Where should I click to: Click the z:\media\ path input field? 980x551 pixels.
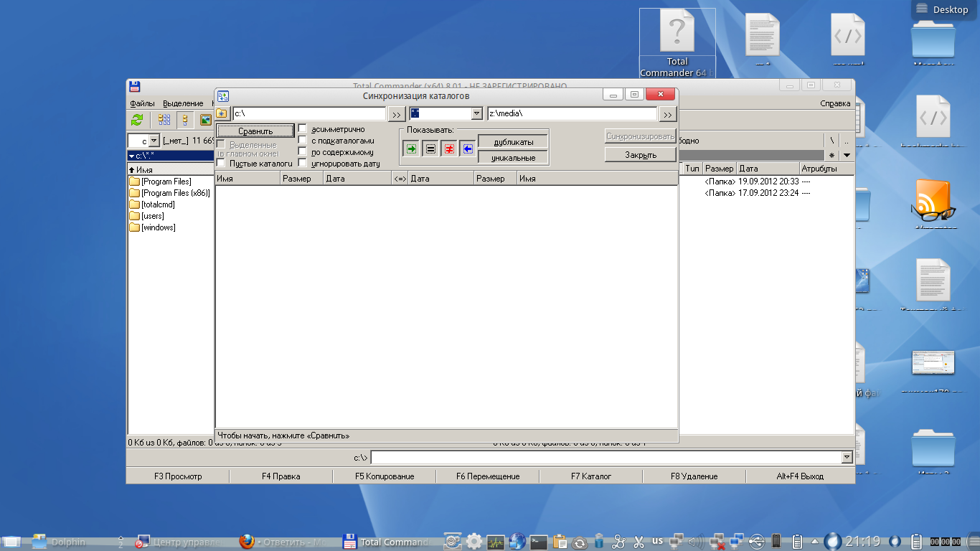(x=572, y=114)
